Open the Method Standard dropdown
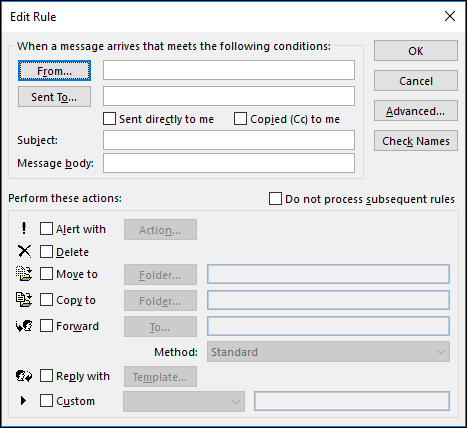The height and width of the screenshot is (428, 467). pyautogui.click(x=328, y=352)
